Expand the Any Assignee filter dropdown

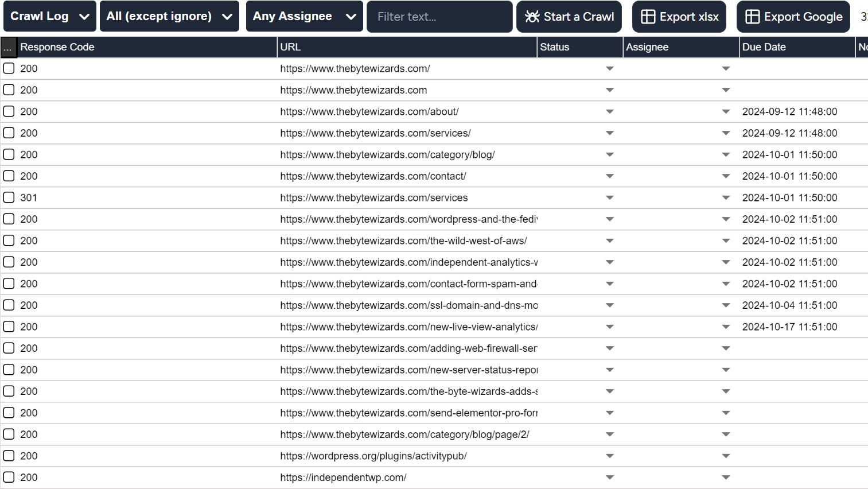point(304,17)
